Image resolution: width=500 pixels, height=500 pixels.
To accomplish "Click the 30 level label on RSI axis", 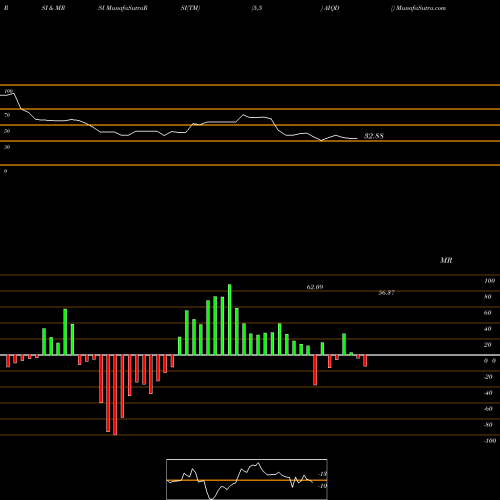I will coord(7,147).
